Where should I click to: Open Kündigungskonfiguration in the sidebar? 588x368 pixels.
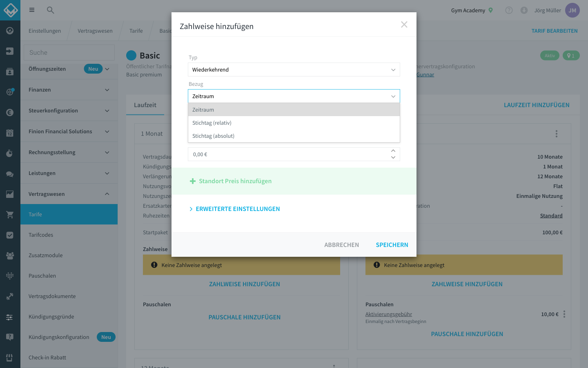(x=69, y=337)
